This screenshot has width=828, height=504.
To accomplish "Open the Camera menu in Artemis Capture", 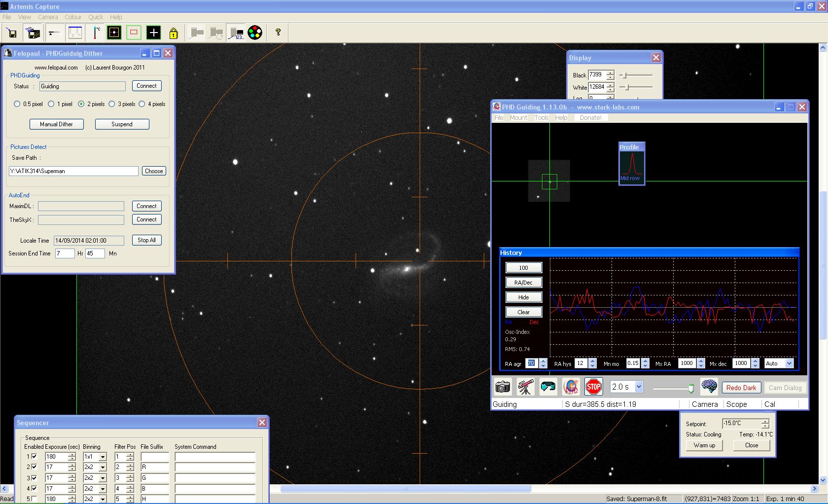I will (48, 17).
